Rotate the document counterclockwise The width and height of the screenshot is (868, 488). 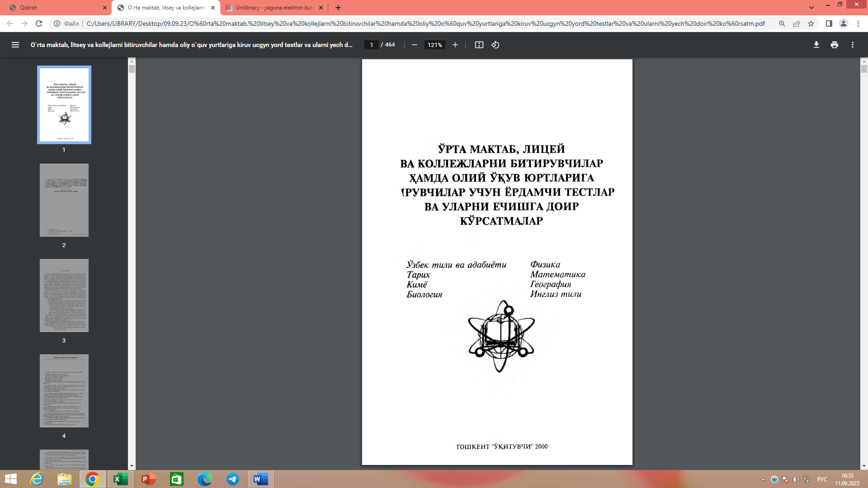pos(495,45)
